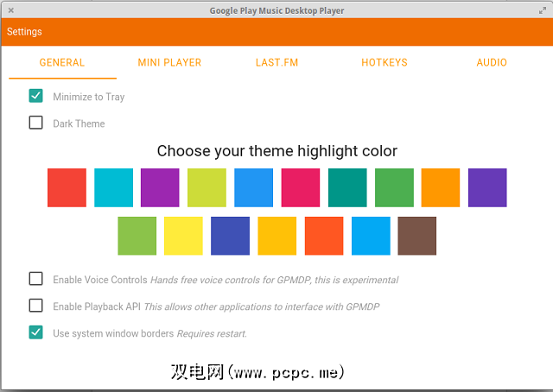Enable the Dark Theme checkbox
Image resolution: width=553 pixels, height=392 pixels.
click(36, 123)
